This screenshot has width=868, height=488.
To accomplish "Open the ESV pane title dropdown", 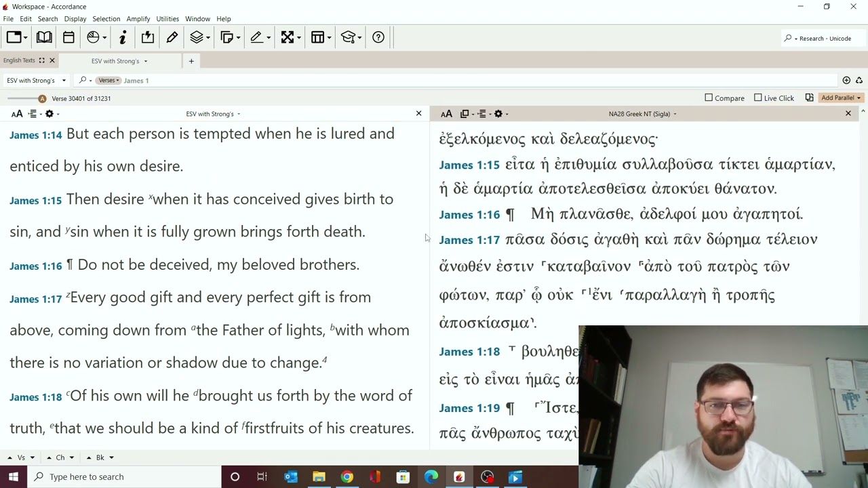I will click(213, 114).
